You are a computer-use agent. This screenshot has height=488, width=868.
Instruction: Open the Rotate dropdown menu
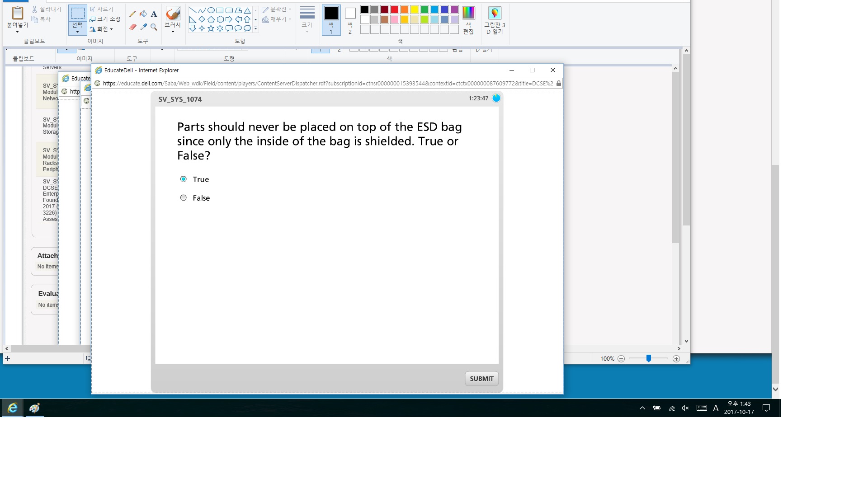[x=102, y=29]
